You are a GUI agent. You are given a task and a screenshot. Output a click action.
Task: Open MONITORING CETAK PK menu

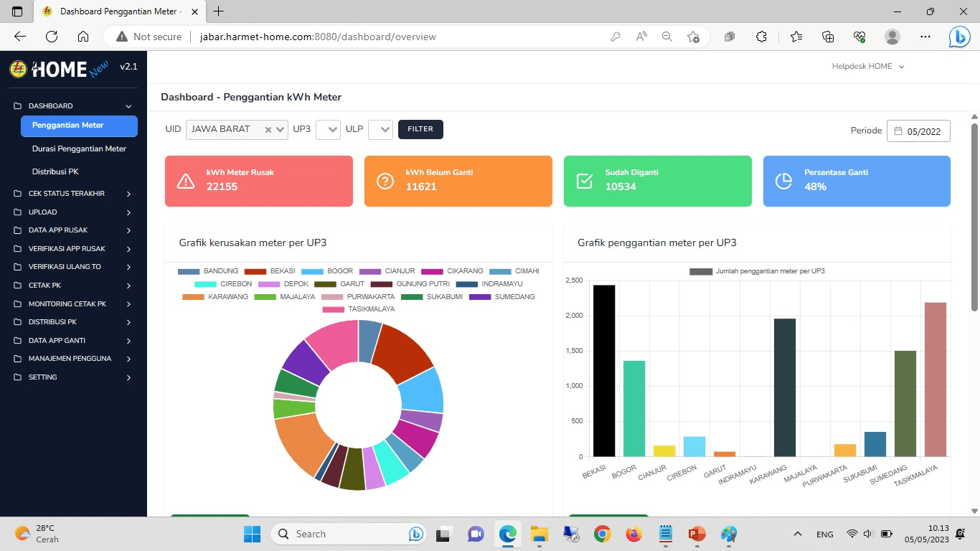[x=73, y=304]
